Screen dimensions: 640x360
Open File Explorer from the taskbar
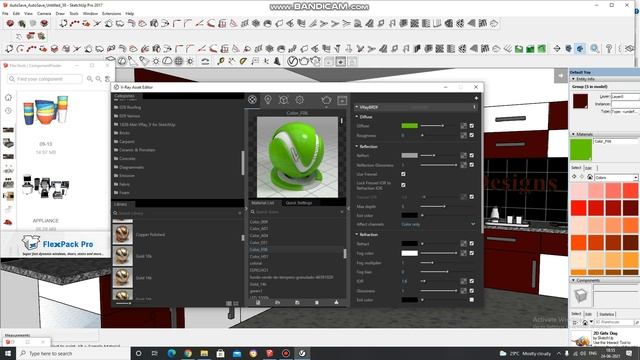(x=204, y=353)
